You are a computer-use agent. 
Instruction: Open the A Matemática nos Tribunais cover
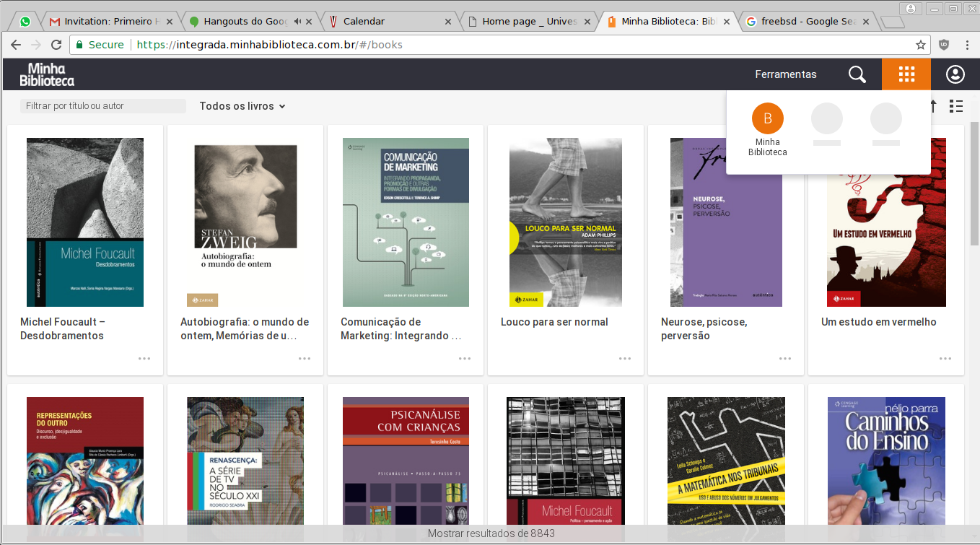[726, 461]
